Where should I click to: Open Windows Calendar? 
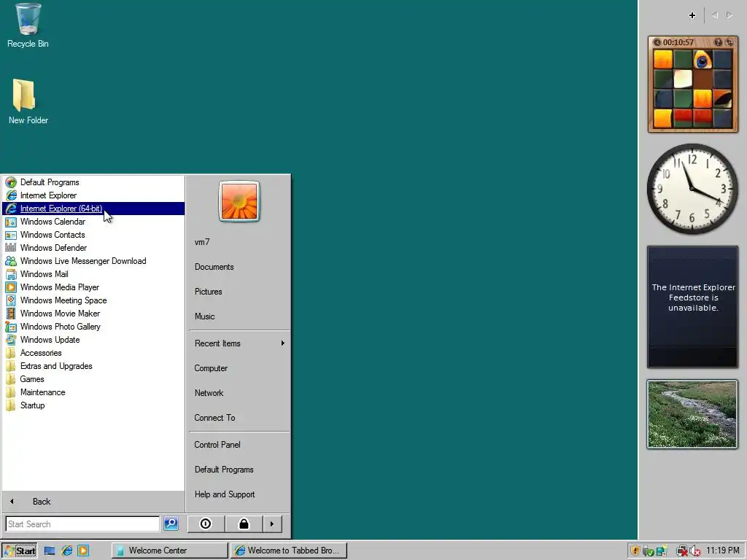(93, 222)
